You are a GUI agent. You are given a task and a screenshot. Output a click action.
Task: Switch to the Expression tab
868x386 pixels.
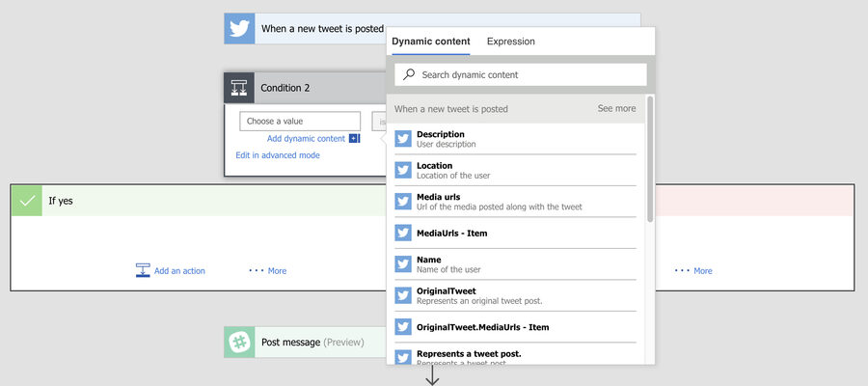coord(510,41)
